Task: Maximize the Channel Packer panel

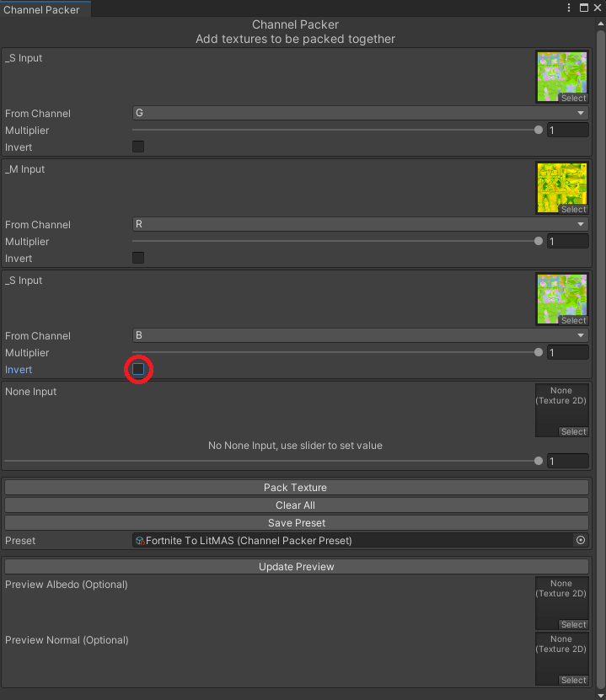Action: (584, 8)
